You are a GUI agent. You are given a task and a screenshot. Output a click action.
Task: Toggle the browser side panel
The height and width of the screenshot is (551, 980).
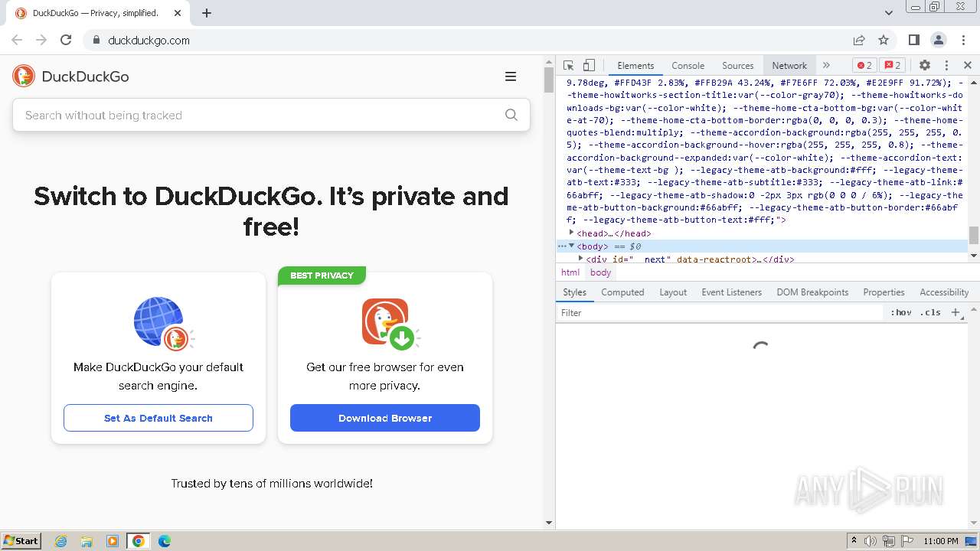click(x=913, y=40)
